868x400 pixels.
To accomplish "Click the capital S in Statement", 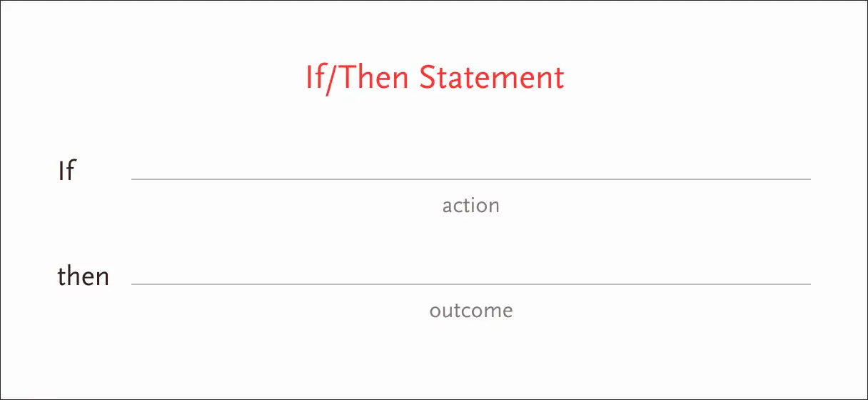I will [428, 77].
